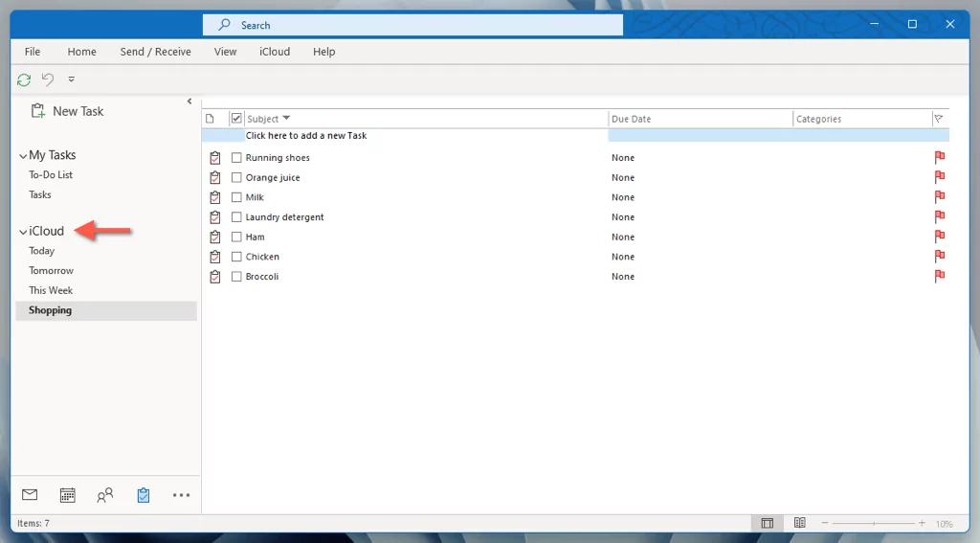Click the New Task button
Screen dimensions: 980x543
(x=68, y=111)
